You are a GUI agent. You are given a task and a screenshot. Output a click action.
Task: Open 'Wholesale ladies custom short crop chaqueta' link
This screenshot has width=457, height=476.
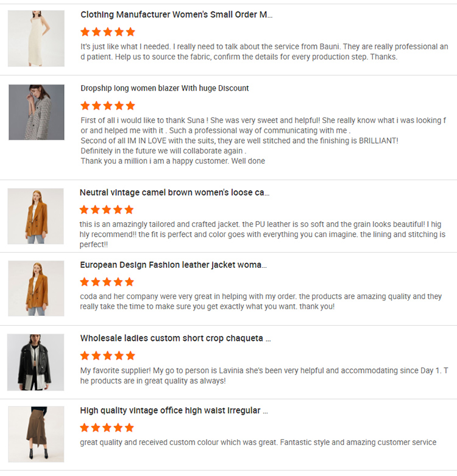coord(175,338)
